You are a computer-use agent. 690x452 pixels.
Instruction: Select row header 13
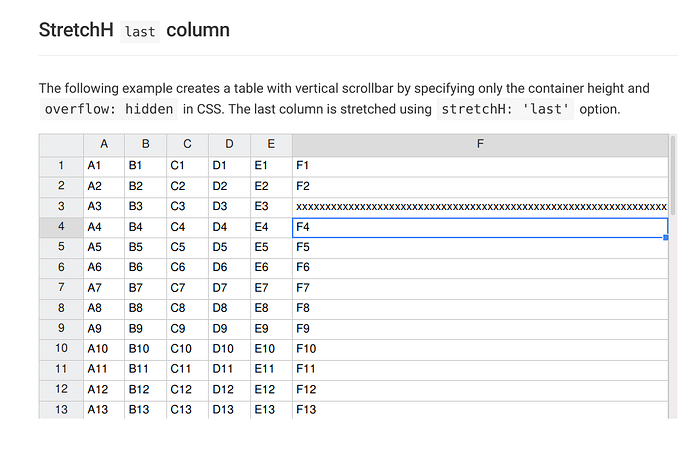coord(61,410)
